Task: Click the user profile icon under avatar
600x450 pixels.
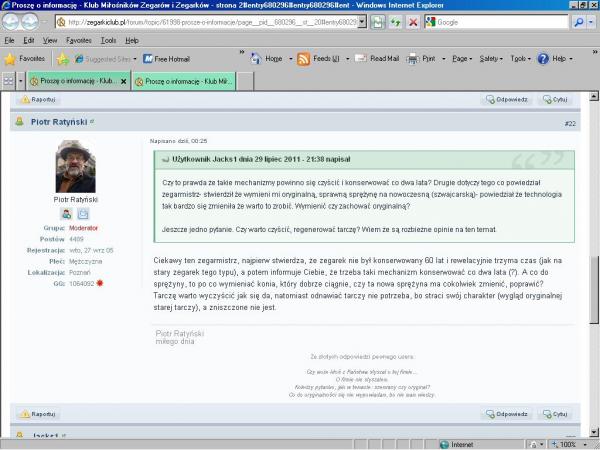Action: 67,214
